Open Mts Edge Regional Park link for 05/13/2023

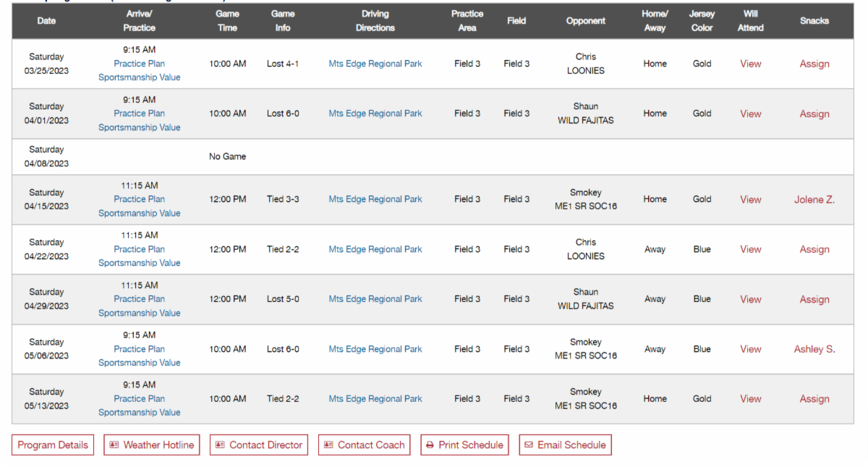(x=375, y=399)
